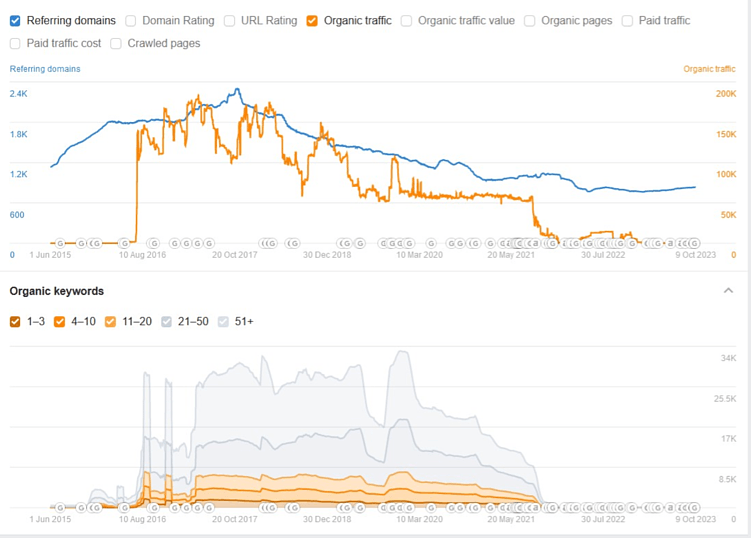Enable the Organic traffic value checkbox

[407, 21]
